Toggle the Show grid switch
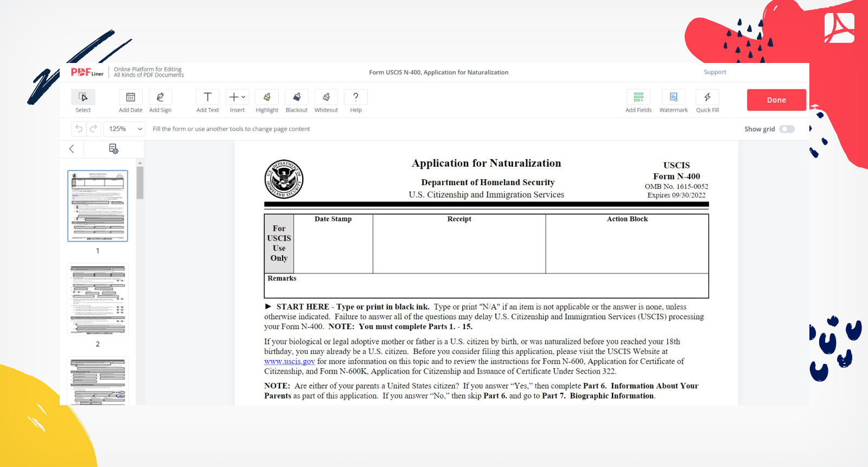Screen dimensions: 868x467 click(787, 129)
